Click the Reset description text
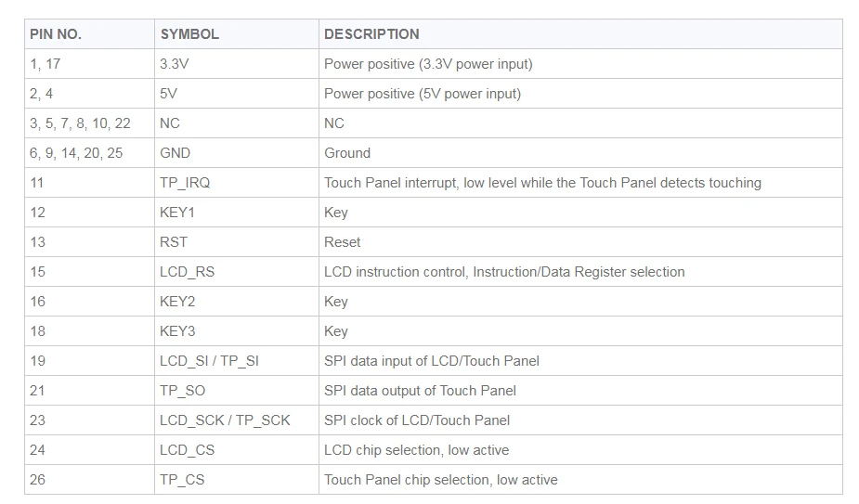 point(343,242)
